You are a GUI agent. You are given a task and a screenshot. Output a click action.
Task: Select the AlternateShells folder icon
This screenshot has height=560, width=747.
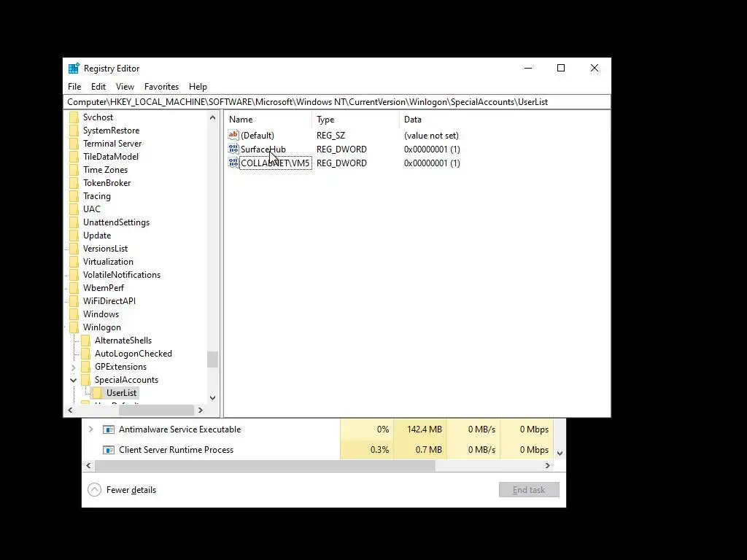point(86,341)
